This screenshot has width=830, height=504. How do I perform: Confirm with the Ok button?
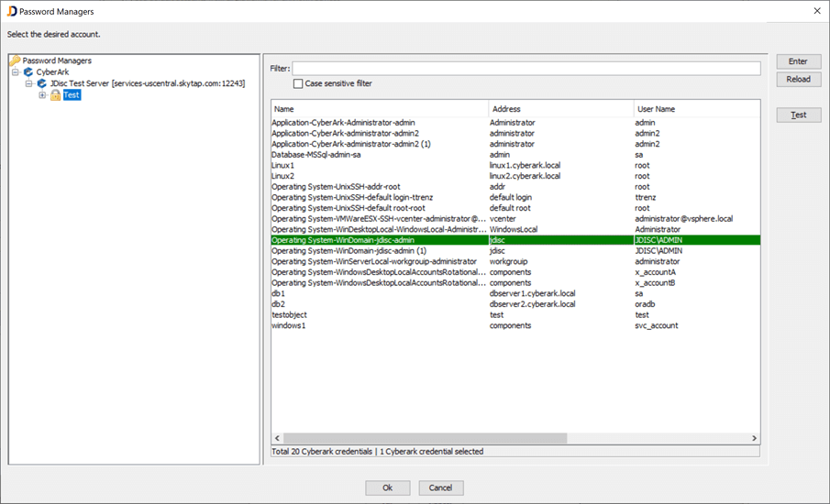tap(387, 488)
